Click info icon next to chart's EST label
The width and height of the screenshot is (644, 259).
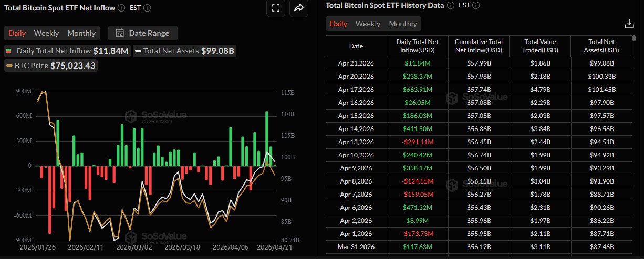[147, 8]
